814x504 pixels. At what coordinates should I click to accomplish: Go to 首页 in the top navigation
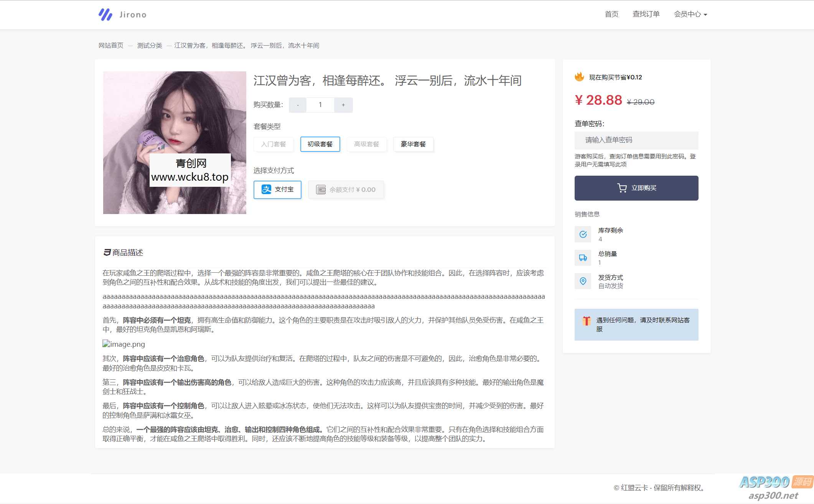point(611,14)
